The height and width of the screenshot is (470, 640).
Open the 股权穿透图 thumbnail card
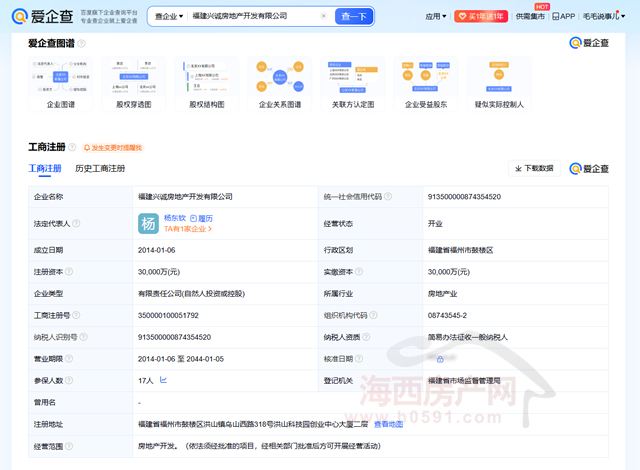pos(133,84)
